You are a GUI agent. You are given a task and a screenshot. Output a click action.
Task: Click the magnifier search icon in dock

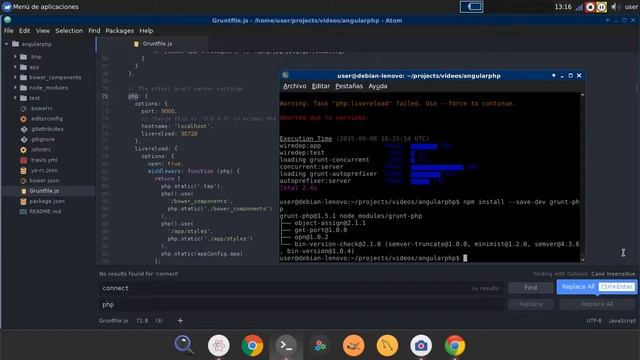[184, 345]
